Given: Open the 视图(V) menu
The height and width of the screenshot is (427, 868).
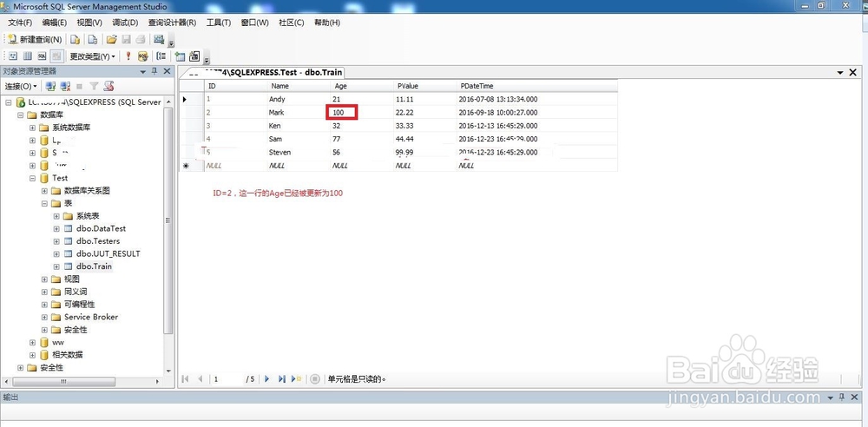Looking at the screenshot, I should coord(89,23).
